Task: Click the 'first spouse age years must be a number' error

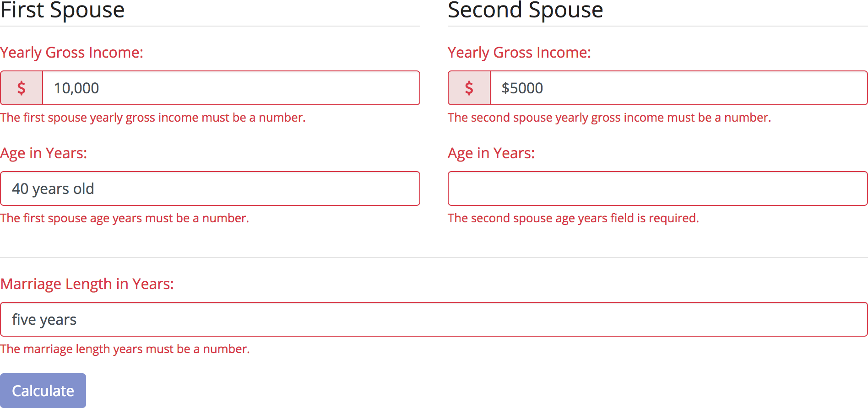Action: 125,218
